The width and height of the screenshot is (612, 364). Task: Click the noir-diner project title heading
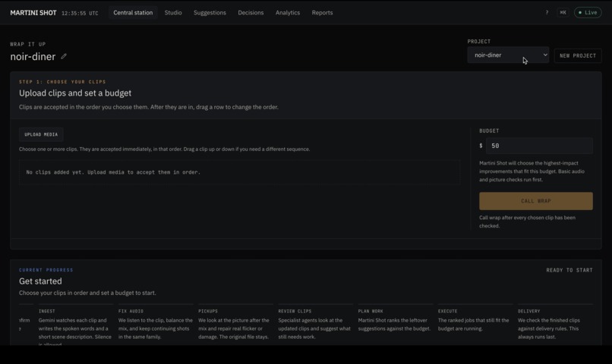33,57
